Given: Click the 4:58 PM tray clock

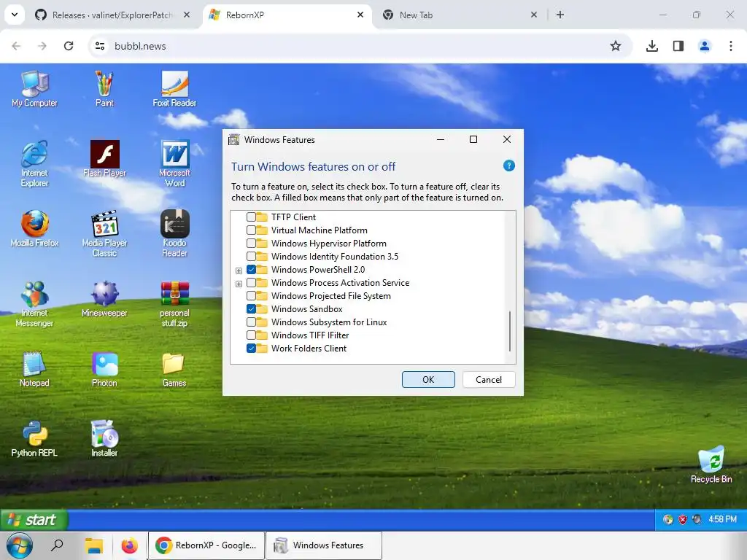Looking at the screenshot, I should coord(722,519).
